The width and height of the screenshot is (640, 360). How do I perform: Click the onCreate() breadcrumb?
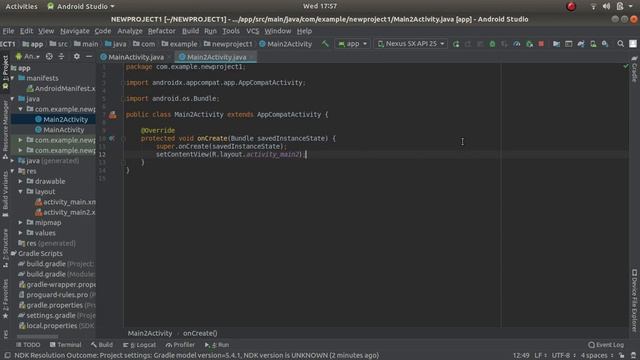(x=200, y=333)
